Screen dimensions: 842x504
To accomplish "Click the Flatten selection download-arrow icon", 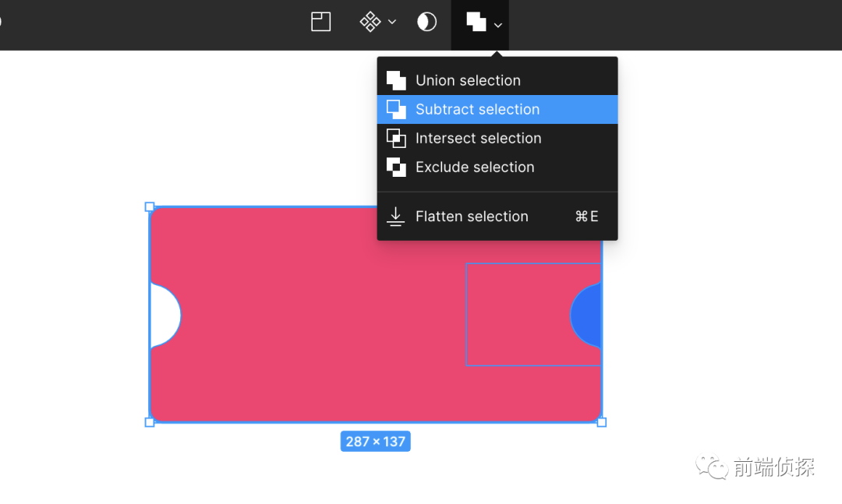I will (x=396, y=217).
